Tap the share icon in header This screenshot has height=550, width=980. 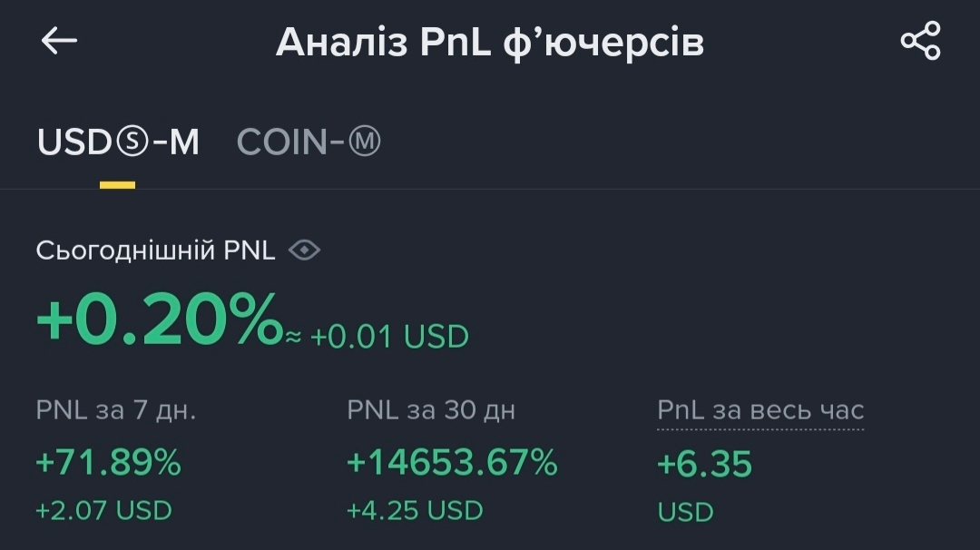920,41
